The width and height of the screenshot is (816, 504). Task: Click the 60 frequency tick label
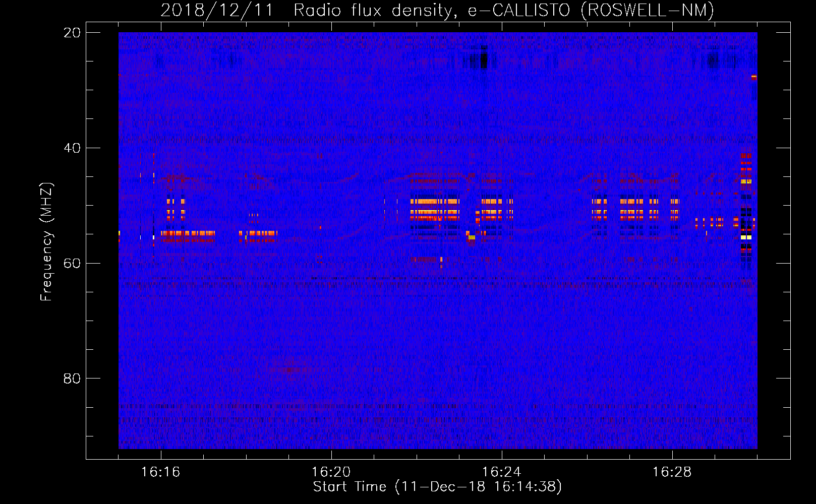72,264
